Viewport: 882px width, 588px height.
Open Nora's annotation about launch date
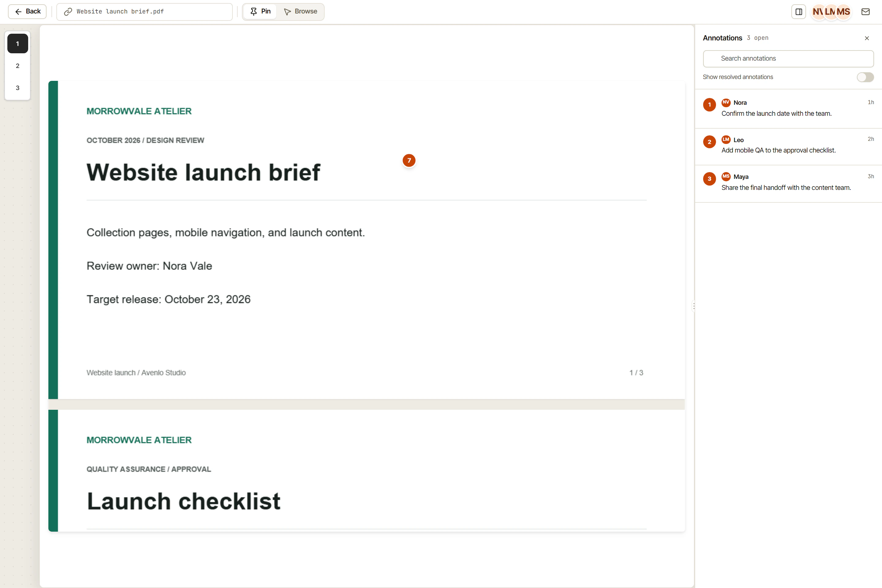click(788, 108)
